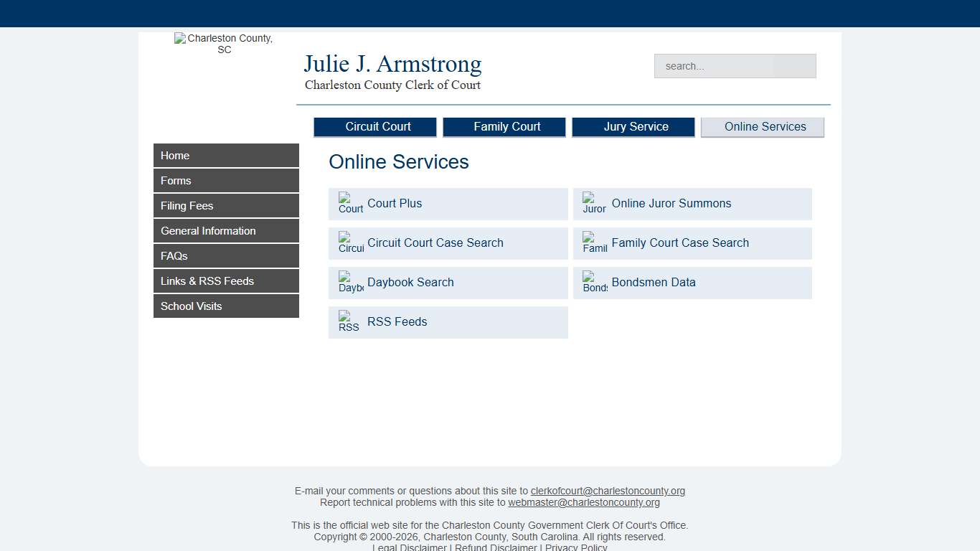This screenshot has height=551, width=980.
Task: Open the Jury Service section
Action: [633, 126]
